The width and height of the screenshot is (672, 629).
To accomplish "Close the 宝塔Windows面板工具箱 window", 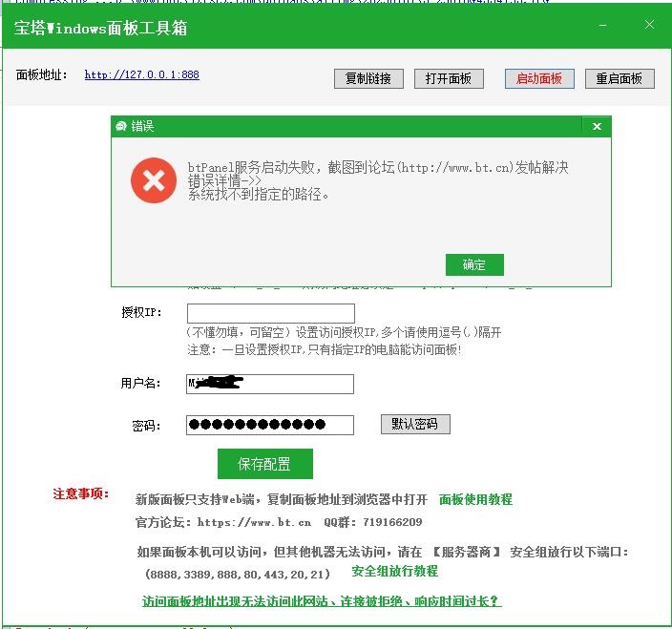I will 649,25.
